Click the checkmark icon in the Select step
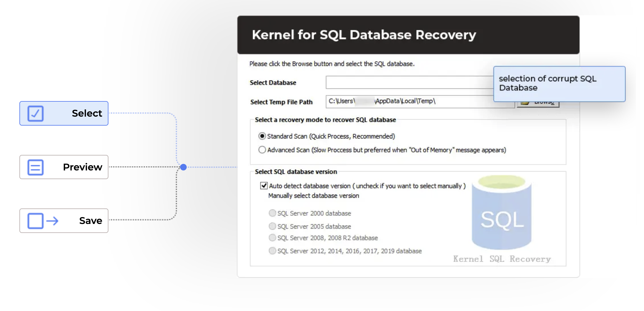 (x=36, y=113)
